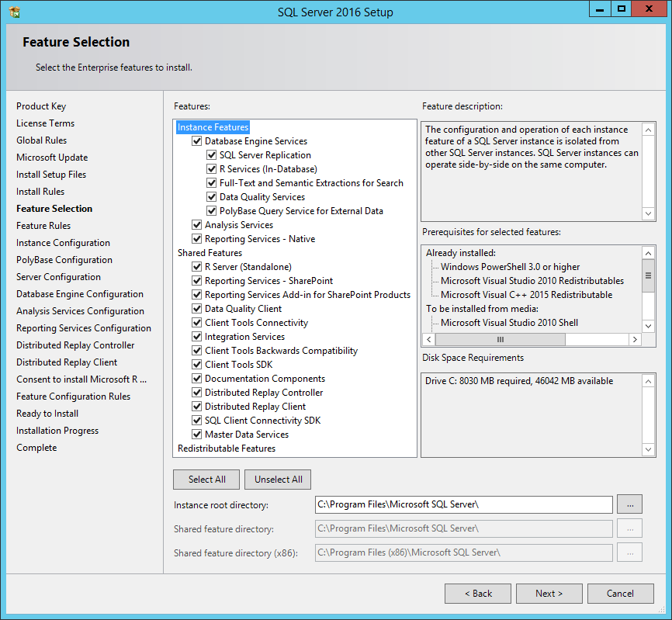Toggle Analysis Services checkbox
The image size is (672, 620).
197,225
